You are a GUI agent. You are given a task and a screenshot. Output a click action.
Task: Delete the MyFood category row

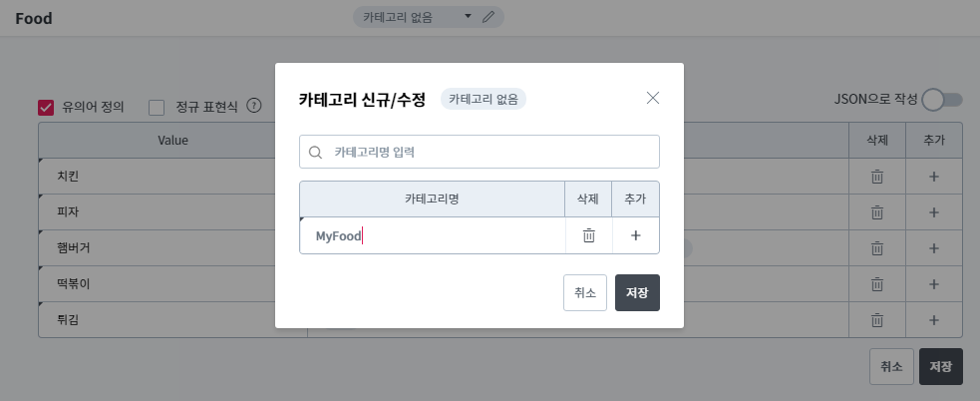click(588, 235)
